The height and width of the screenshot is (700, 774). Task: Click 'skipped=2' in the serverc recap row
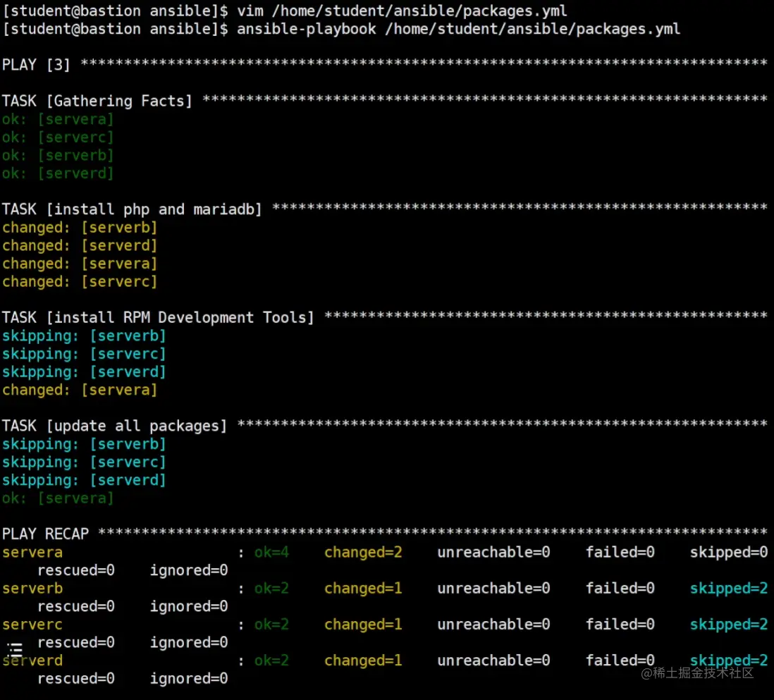click(x=729, y=625)
